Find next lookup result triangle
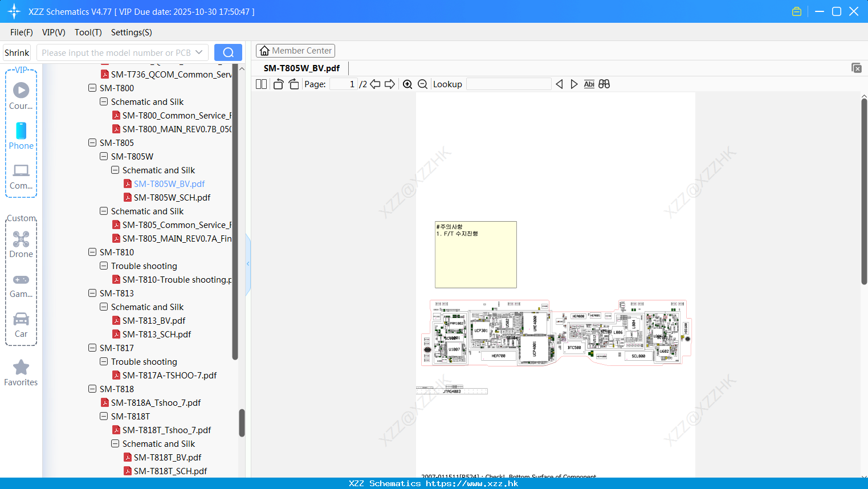Image resolution: width=868 pixels, height=489 pixels. point(574,84)
